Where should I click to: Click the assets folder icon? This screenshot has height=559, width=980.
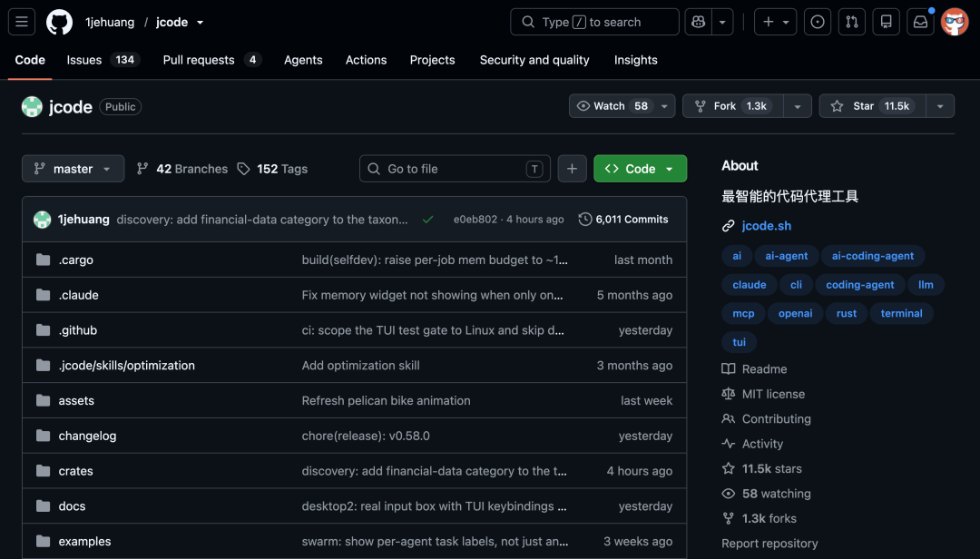click(44, 400)
